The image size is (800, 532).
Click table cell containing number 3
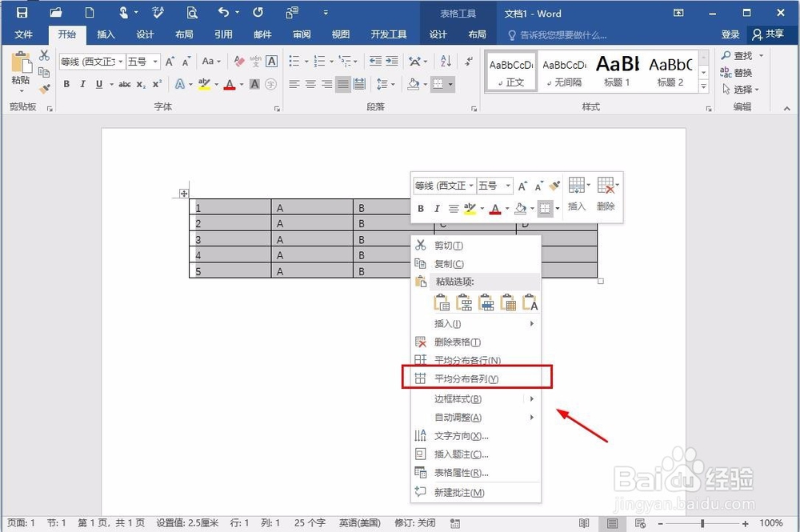(230, 239)
